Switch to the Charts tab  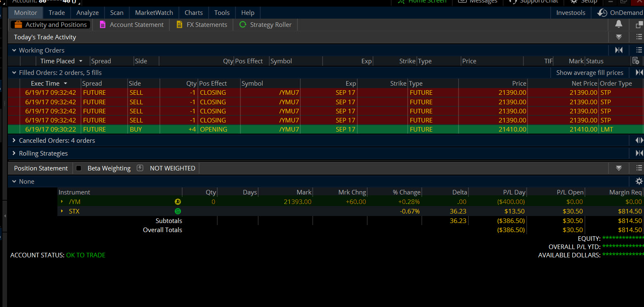(194, 12)
